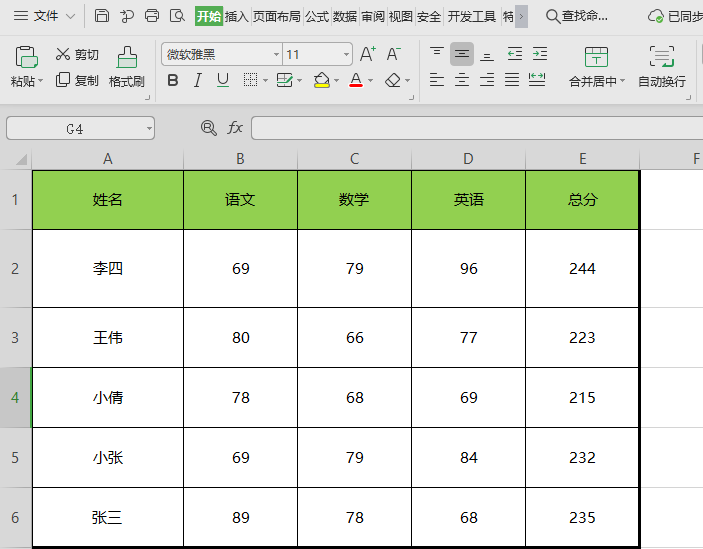This screenshot has width=703, height=549.
Task: Select cell containing 小倩
Action: 108,398
